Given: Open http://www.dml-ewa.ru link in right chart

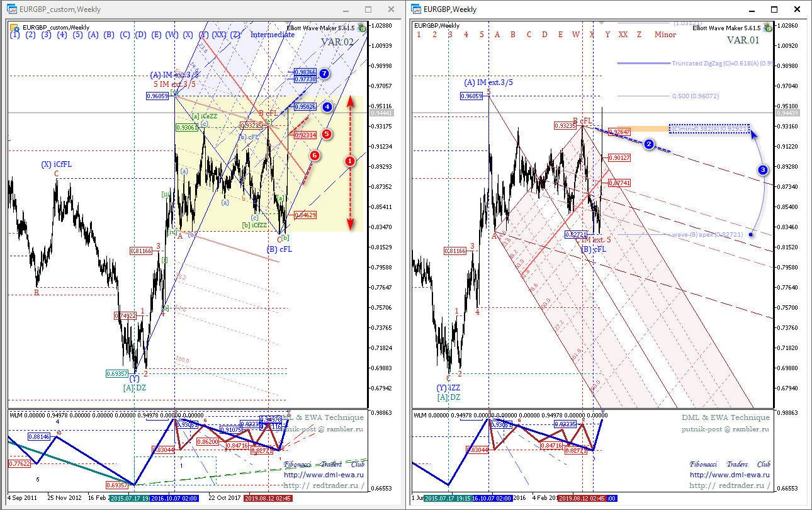Looking at the screenshot, I should (x=730, y=475).
